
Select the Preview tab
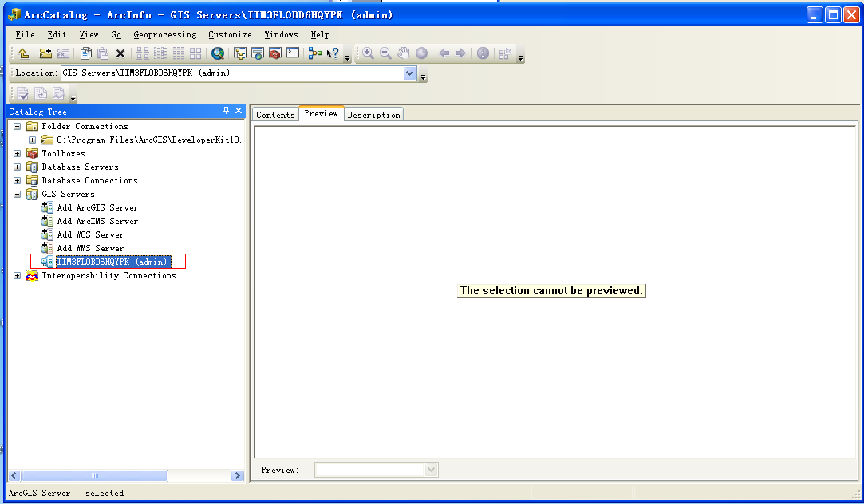pos(322,113)
